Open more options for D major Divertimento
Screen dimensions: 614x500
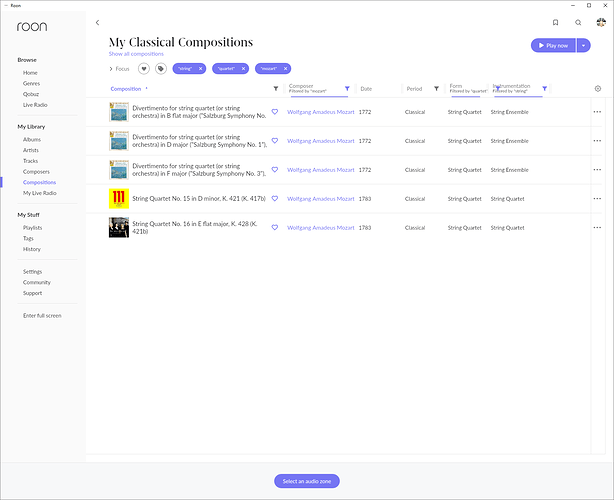point(597,141)
